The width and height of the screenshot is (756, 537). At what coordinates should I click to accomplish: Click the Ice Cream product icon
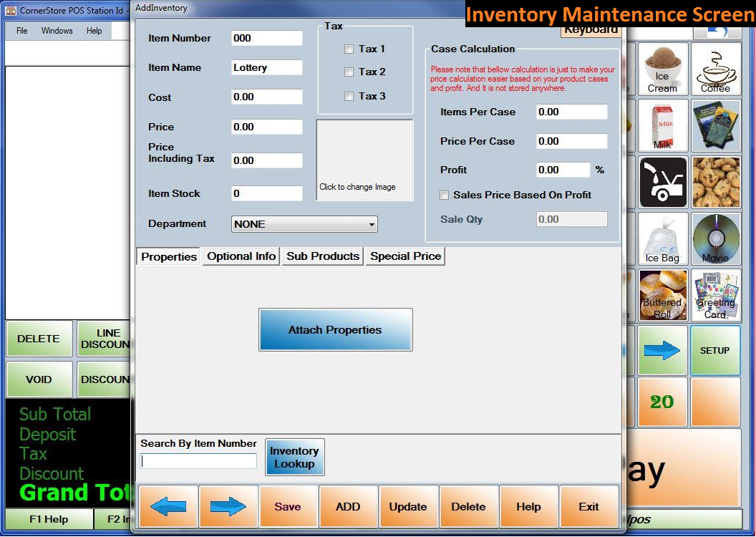662,69
